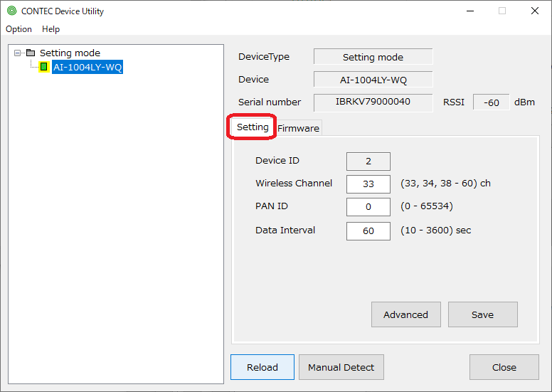This screenshot has height=392, width=552.
Task: Click the Serial number field IBRKV79000040
Action: pos(373,102)
